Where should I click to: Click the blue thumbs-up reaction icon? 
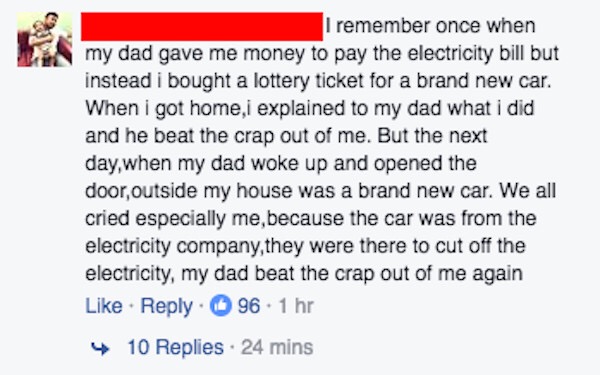pyautogui.click(x=220, y=306)
